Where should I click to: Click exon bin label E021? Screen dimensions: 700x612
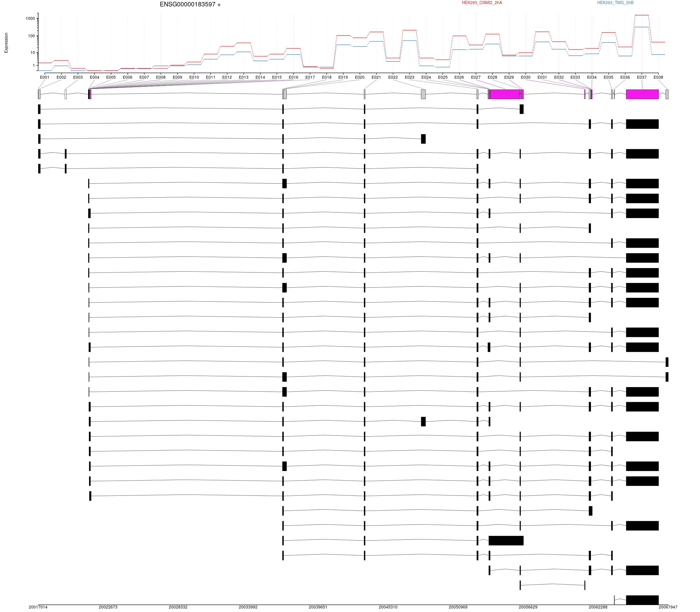[x=376, y=78]
